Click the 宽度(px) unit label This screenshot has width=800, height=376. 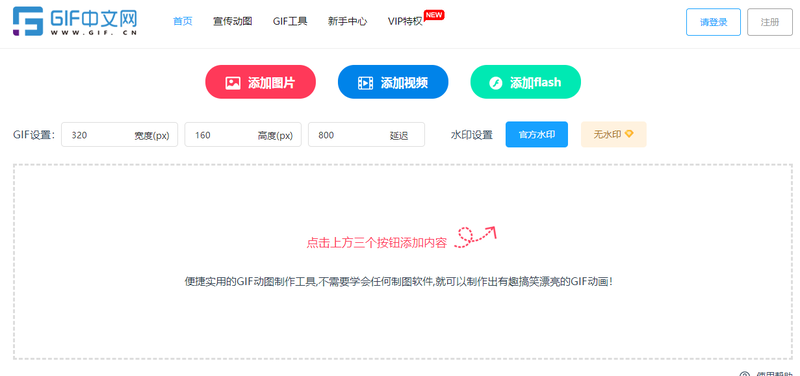point(152,136)
